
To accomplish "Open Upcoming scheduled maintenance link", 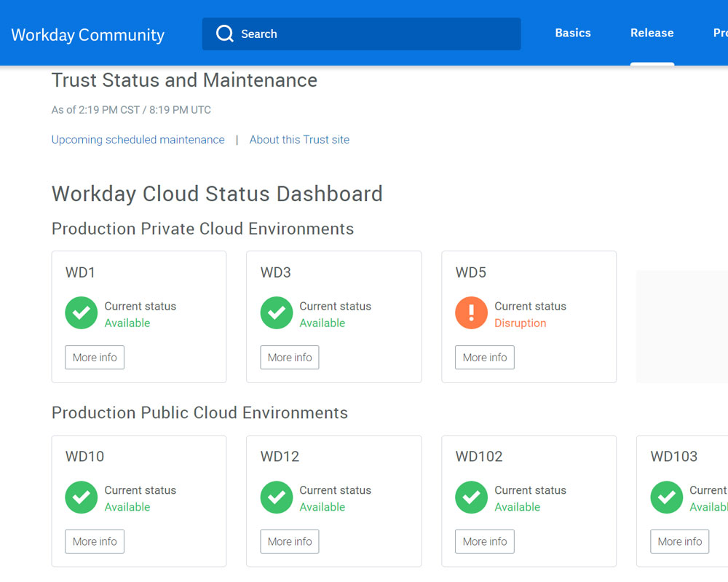I will point(138,139).
